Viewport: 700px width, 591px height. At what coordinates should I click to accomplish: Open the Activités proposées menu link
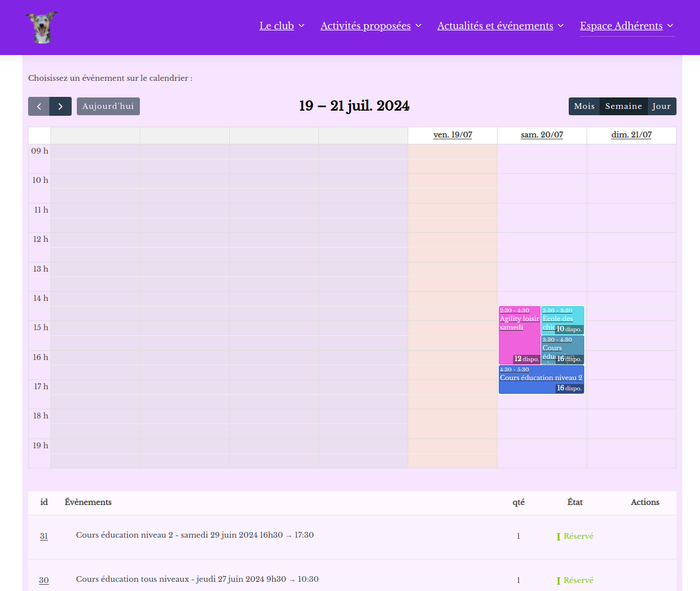click(x=366, y=26)
